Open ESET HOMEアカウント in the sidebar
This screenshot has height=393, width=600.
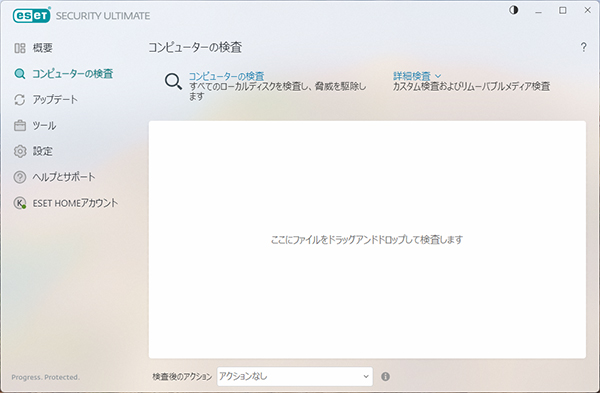[75, 203]
